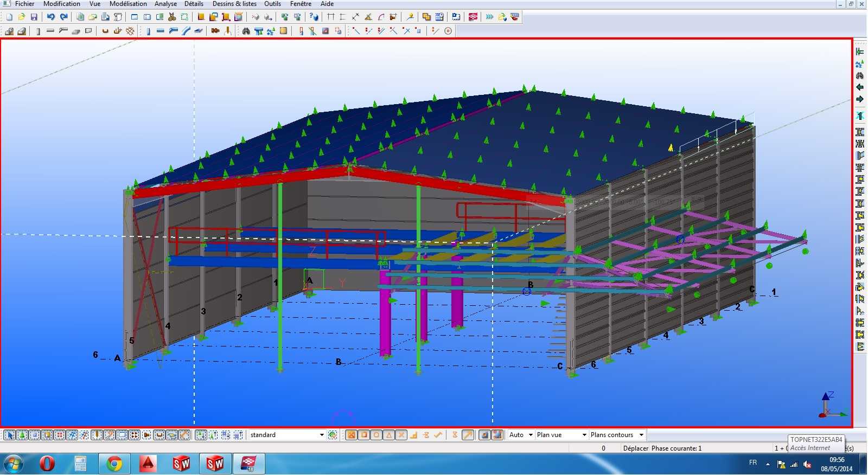Viewport: 868px width, 475px height.
Task: Open the binoculars find tool
Action: click(246, 31)
